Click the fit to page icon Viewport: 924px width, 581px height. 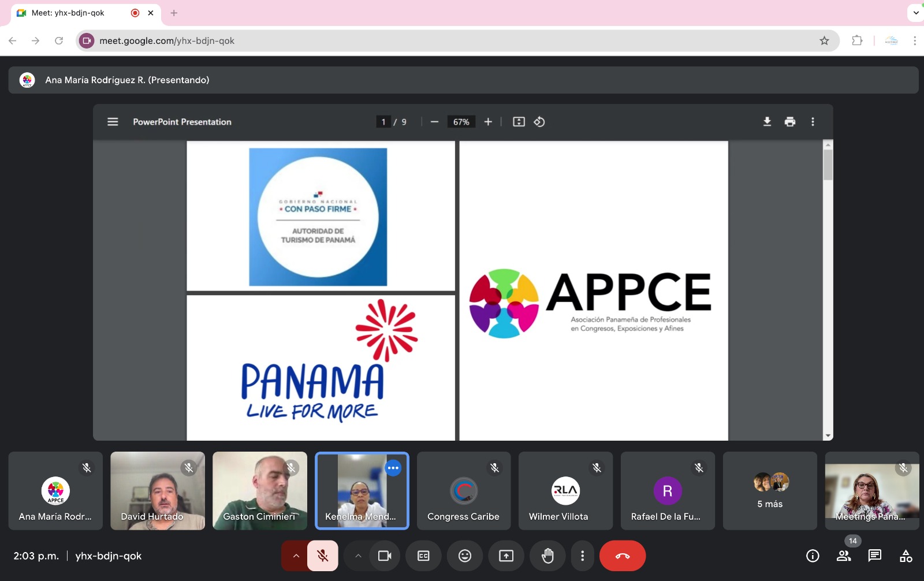pyautogui.click(x=519, y=122)
